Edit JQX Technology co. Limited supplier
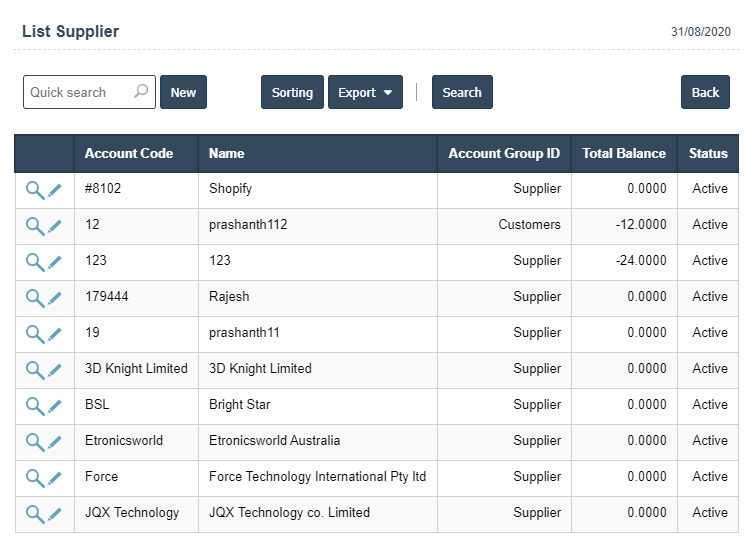 [x=55, y=513]
